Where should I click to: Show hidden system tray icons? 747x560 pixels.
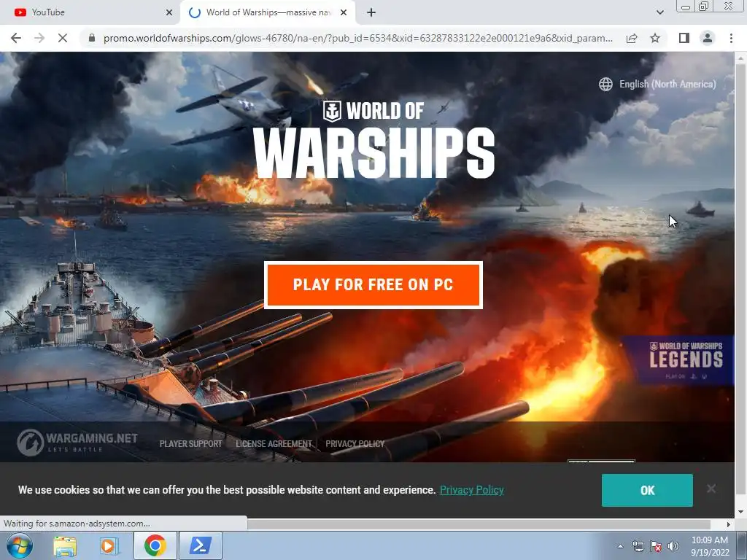(620, 546)
